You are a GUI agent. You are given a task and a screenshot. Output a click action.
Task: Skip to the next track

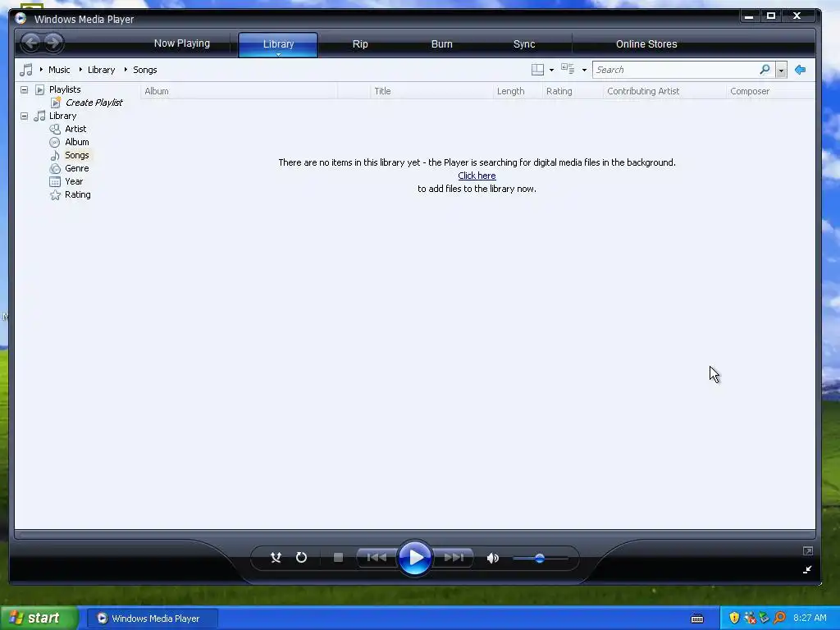[x=453, y=558]
